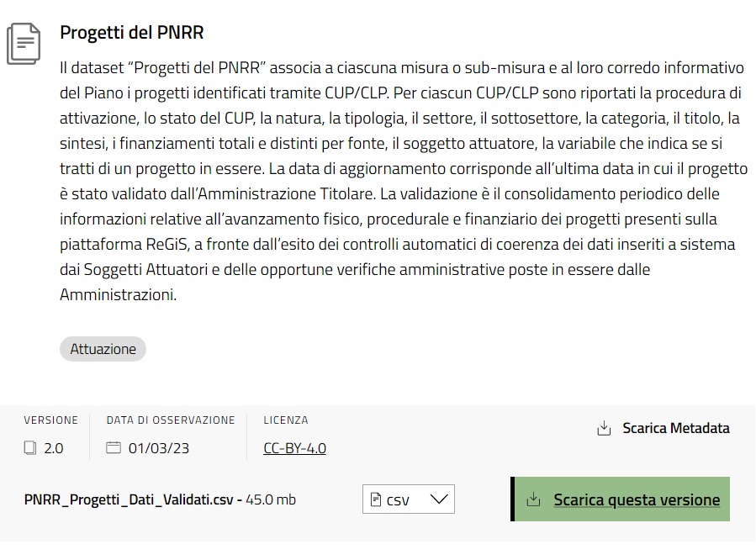
Task: Click the download icon next to Scarica Metadata
Action: 604,428
